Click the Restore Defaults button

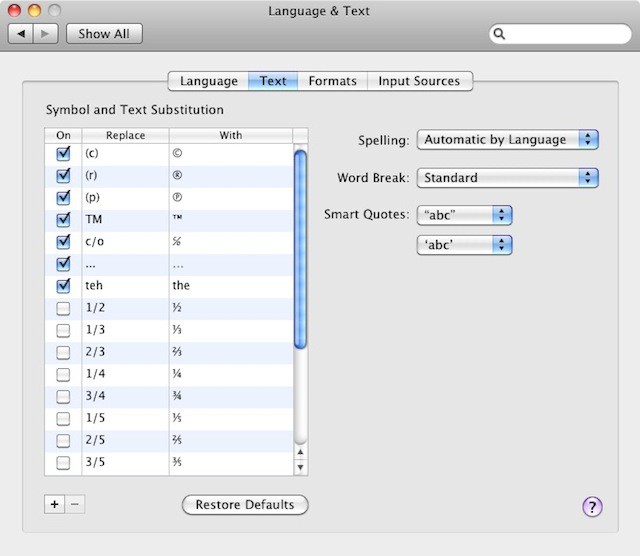[x=245, y=505]
